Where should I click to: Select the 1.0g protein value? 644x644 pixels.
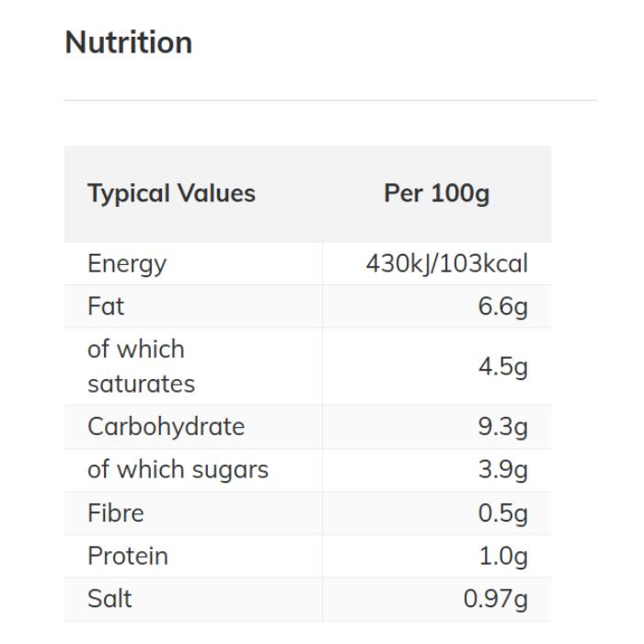[502, 557]
